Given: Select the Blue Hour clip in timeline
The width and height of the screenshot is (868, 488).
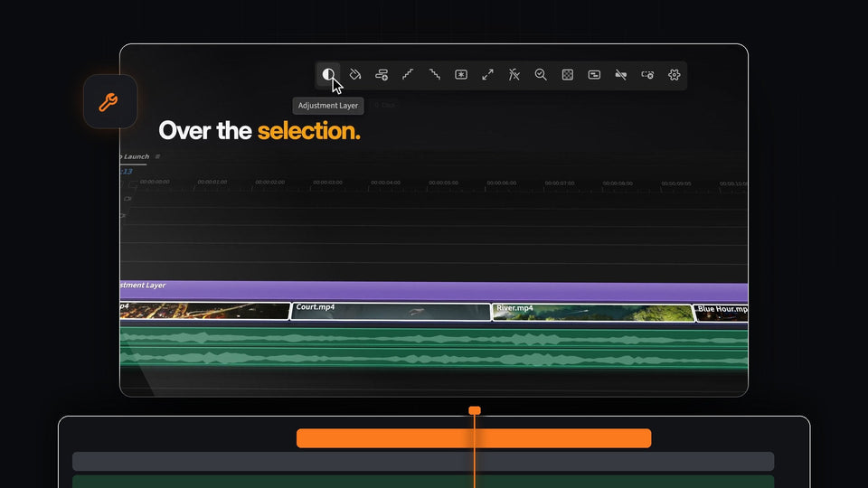Looking at the screenshot, I should click(x=722, y=314).
